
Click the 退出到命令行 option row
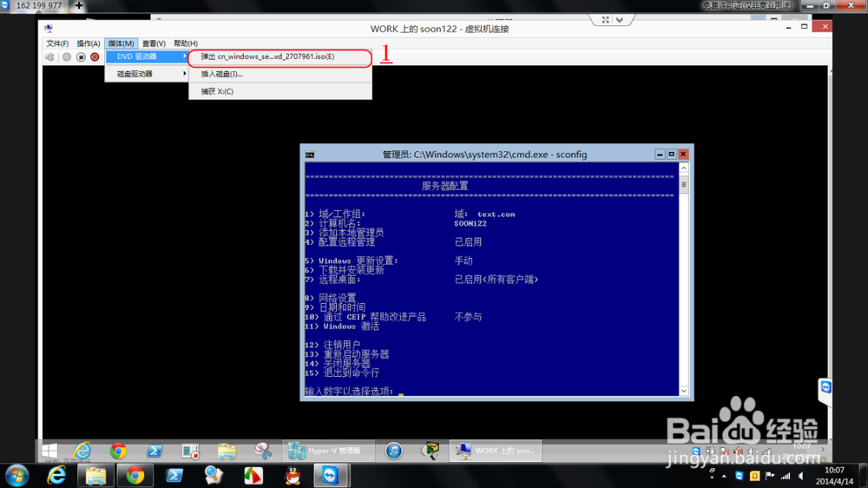342,373
